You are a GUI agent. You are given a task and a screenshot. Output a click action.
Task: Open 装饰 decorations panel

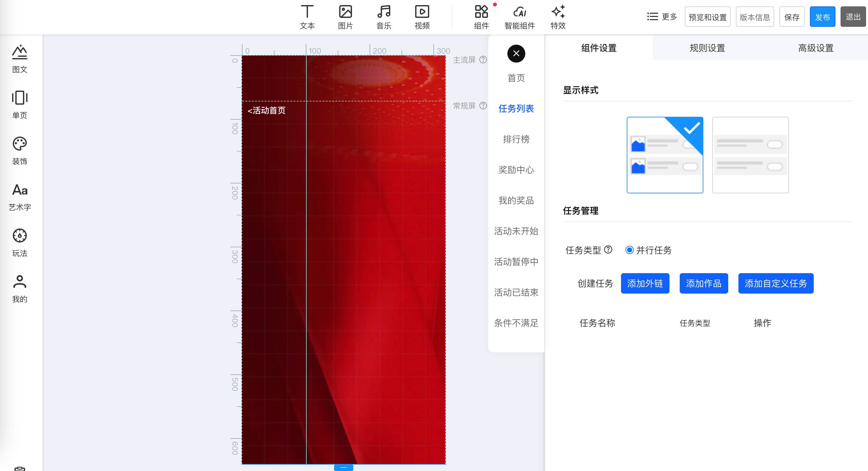point(19,151)
